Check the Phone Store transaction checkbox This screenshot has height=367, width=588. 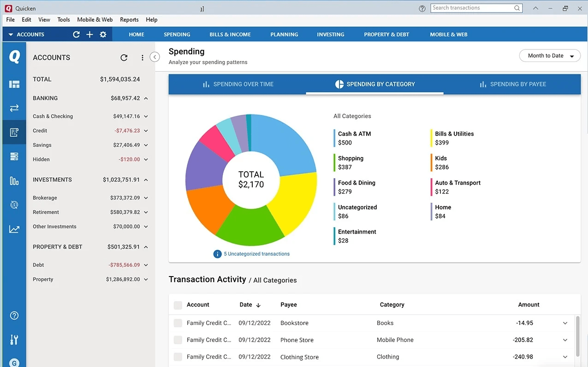pos(178,340)
